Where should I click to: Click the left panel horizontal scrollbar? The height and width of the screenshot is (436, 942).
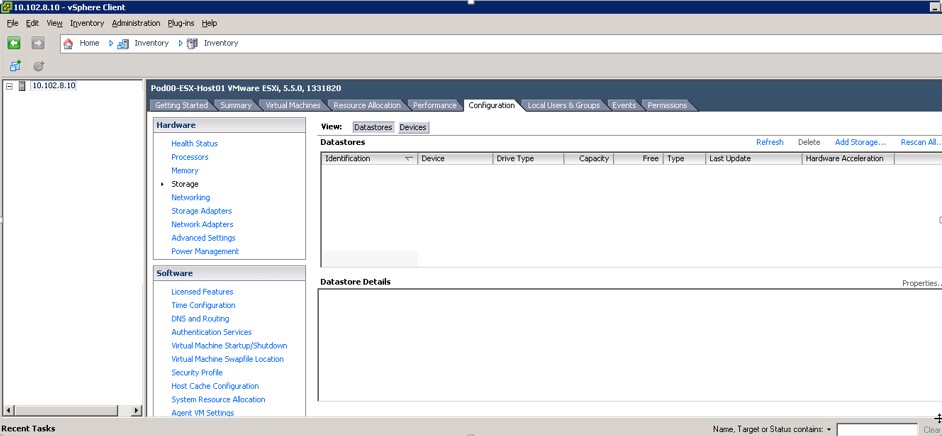pos(72,410)
